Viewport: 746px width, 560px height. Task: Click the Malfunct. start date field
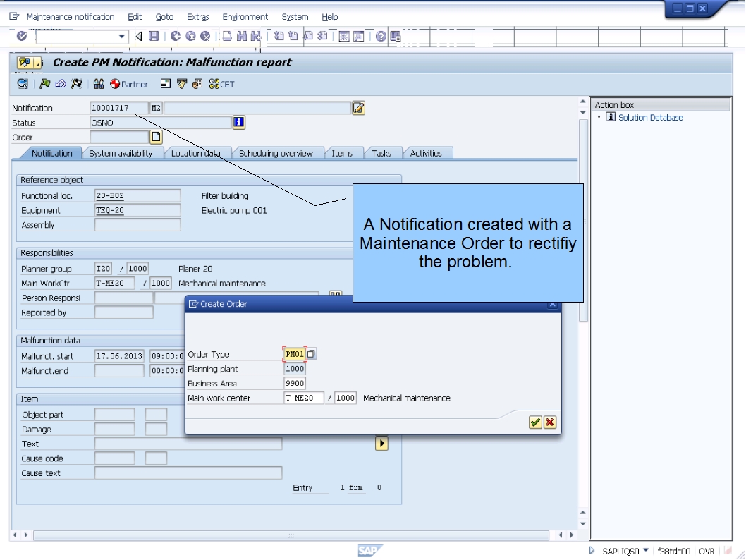[119, 356]
